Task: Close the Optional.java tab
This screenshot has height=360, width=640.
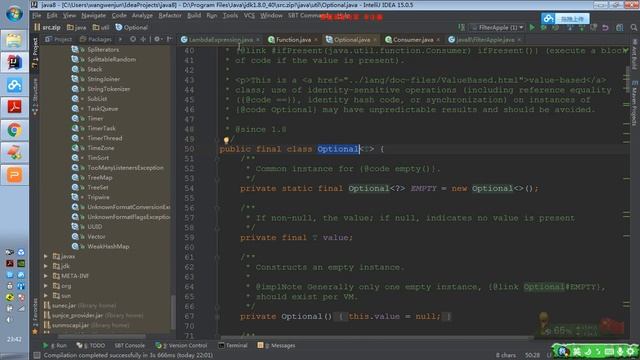Action: pos(375,40)
